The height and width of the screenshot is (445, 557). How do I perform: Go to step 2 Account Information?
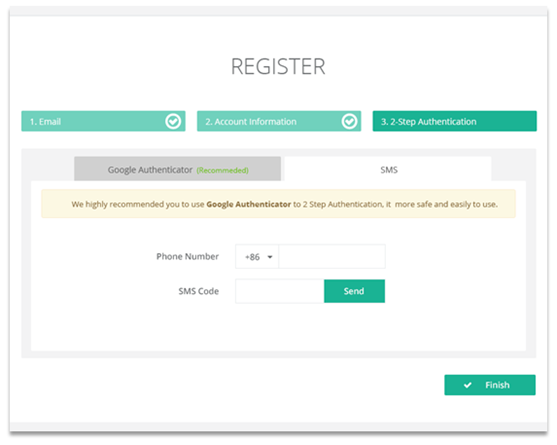tap(279, 121)
